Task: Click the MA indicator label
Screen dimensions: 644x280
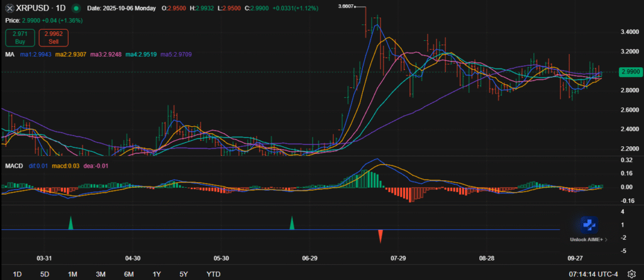Action: (9, 55)
